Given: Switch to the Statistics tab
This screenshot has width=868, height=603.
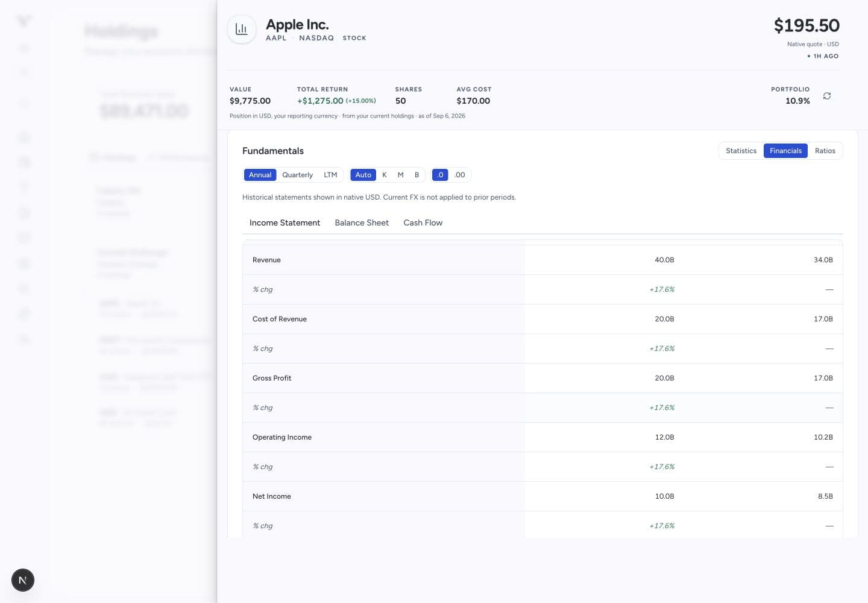Looking at the screenshot, I should point(741,151).
